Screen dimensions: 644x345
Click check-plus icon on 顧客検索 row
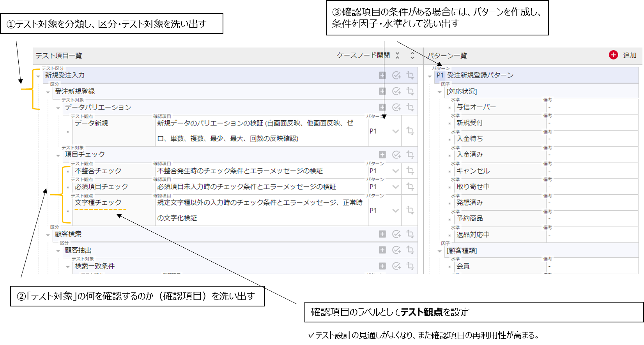pyautogui.click(x=396, y=234)
